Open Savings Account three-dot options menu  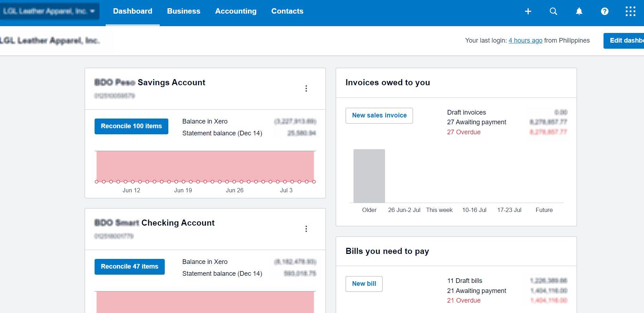pyautogui.click(x=306, y=88)
